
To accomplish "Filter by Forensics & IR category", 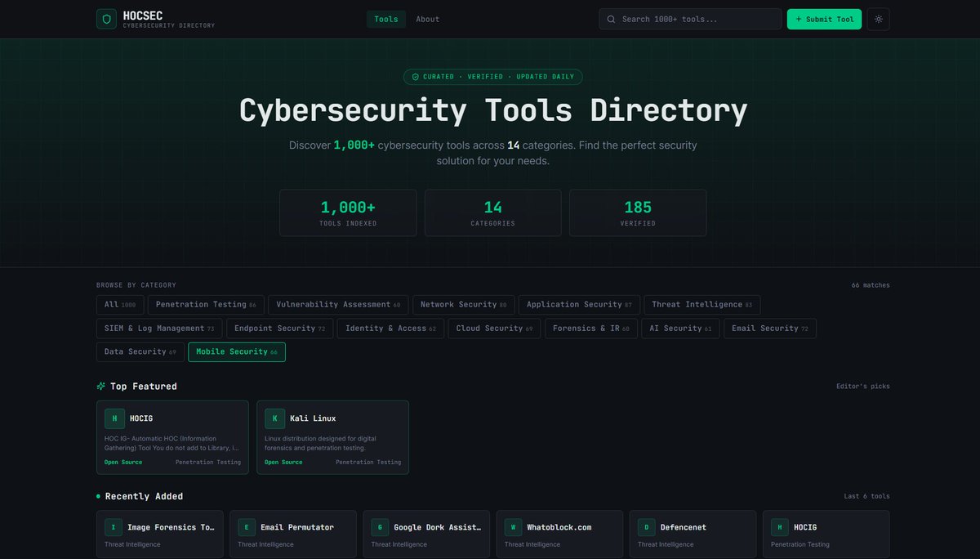I will (591, 329).
